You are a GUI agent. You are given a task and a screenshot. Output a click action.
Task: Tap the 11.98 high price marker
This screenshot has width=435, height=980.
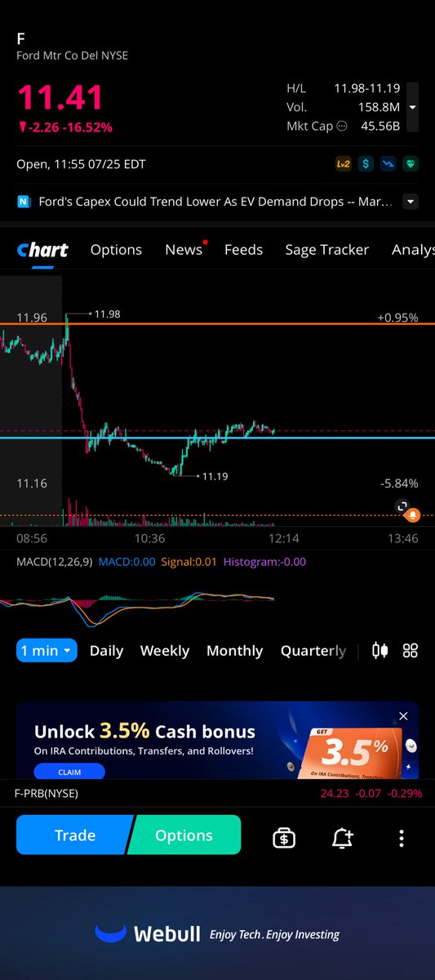107,314
